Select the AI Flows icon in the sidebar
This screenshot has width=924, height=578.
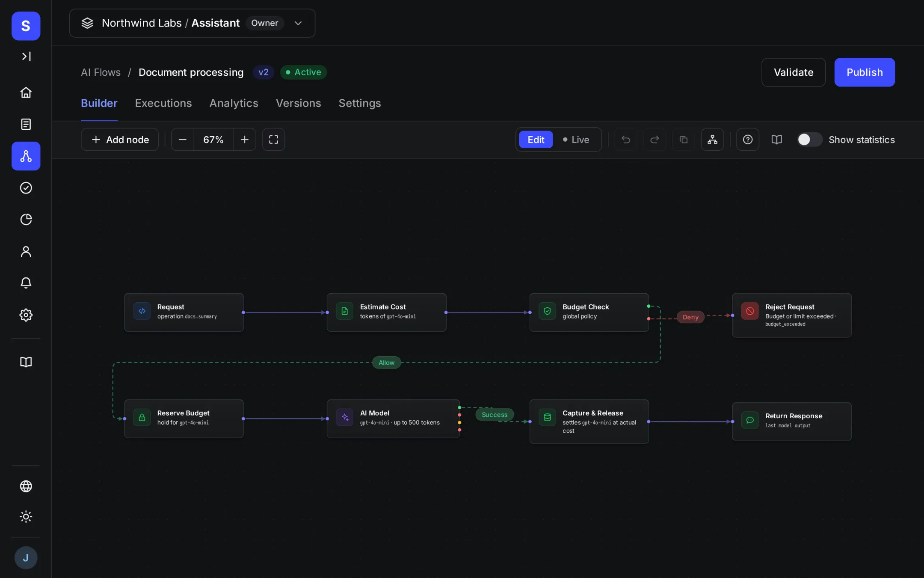[x=26, y=156]
